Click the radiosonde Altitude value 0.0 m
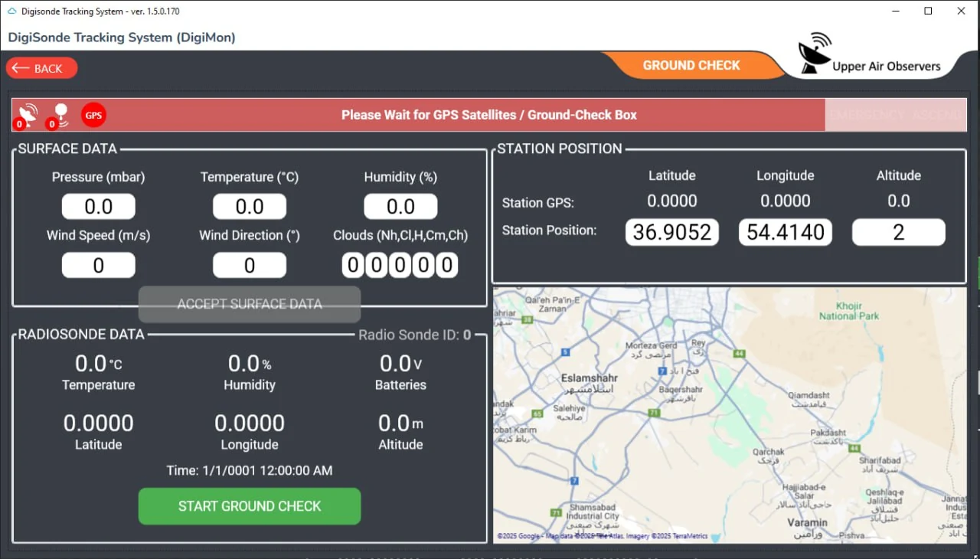Image resolution: width=980 pixels, height=559 pixels. (x=400, y=423)
